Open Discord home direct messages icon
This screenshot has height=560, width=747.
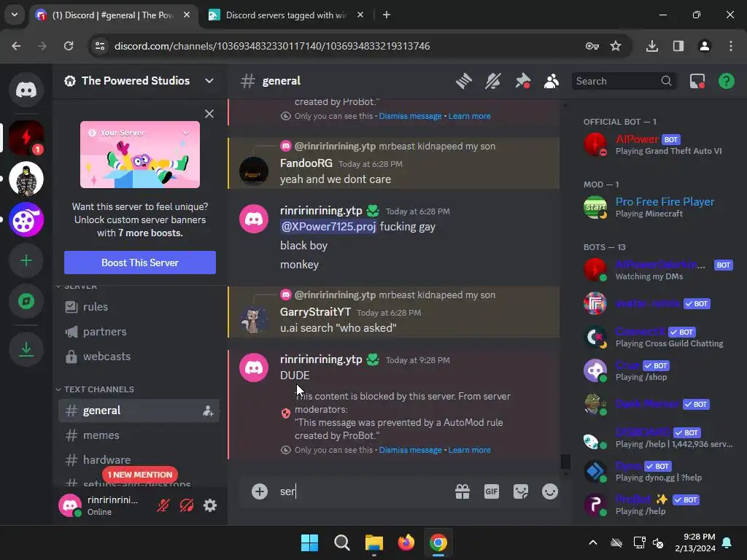tap(26, 90)
